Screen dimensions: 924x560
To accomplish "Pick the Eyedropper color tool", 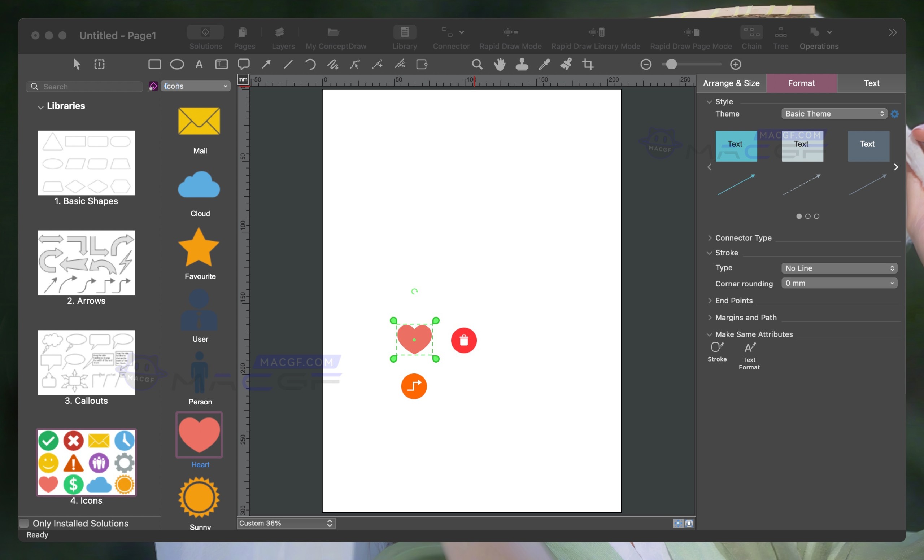I will click(x=544, y=64).
